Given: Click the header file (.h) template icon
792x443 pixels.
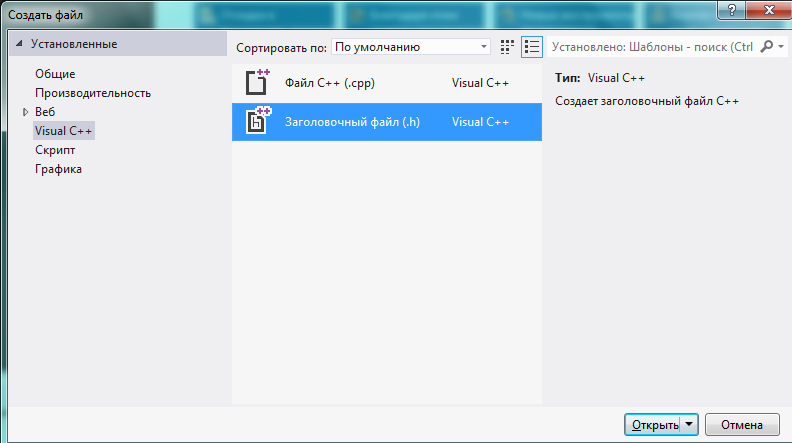Looking at the screenshot, I should click(258, 121).
